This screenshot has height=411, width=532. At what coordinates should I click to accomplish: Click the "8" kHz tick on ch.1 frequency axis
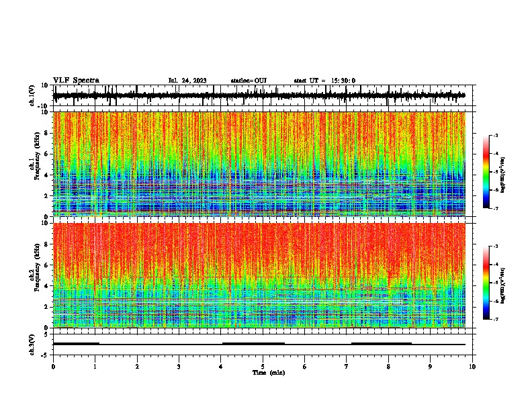coord(46,133)
